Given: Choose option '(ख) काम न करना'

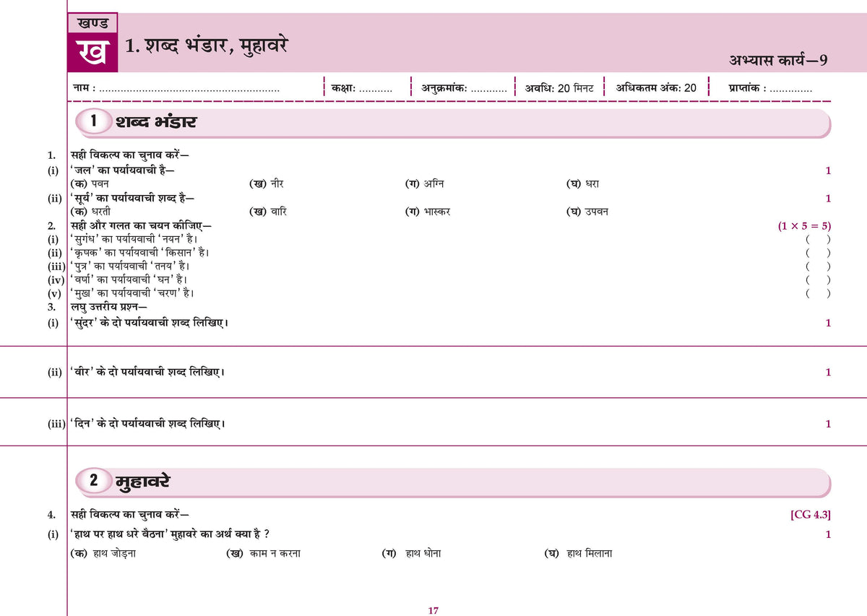Looking at the screenshot, I should [263, 553].
